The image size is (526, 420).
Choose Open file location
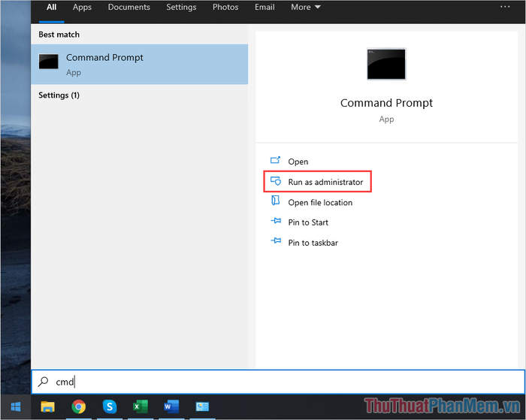[320, 203]
